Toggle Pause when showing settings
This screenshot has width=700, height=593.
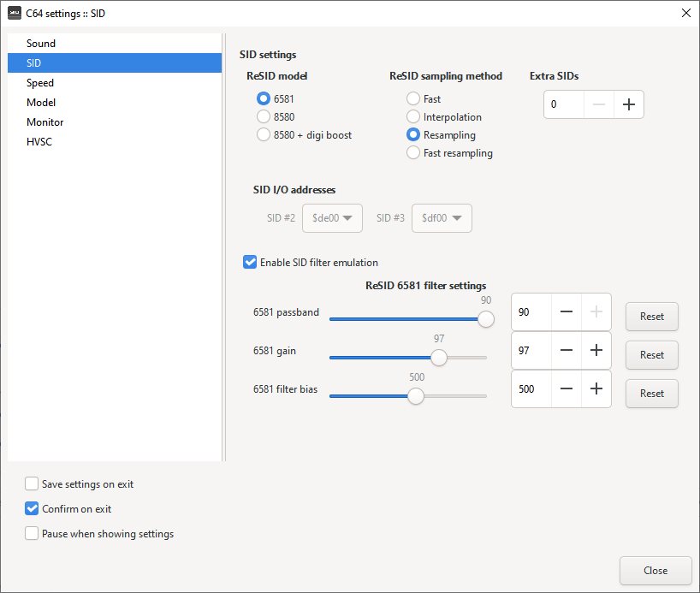click(x=33, y=534)
